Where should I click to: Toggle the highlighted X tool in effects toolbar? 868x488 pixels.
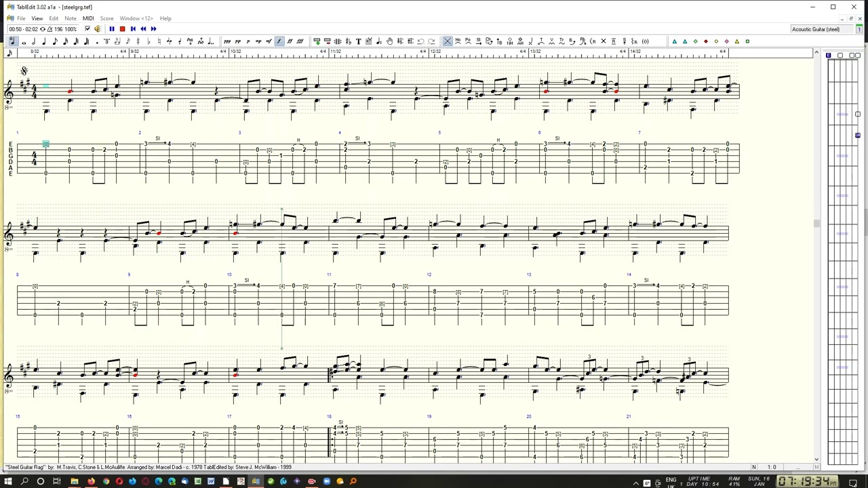pyautogui.click(x=448, y=41)
